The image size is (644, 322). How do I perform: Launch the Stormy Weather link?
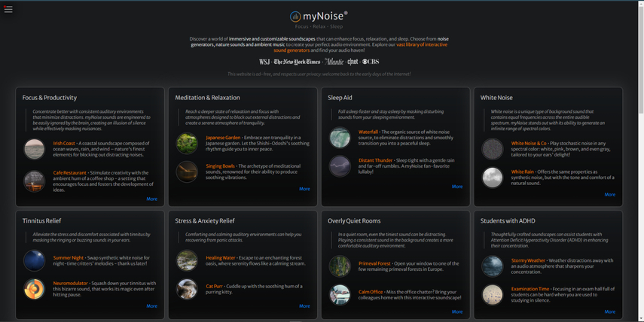(x=528, y=260)
